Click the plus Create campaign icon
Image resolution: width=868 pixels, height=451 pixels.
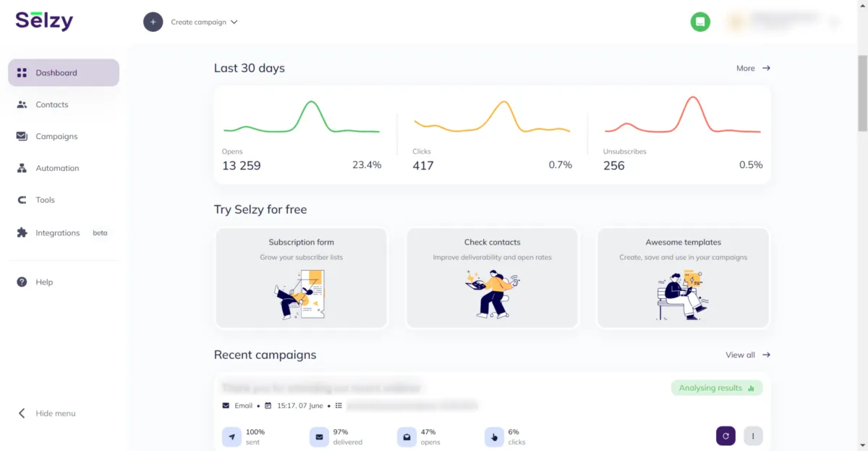coord(153,22)
